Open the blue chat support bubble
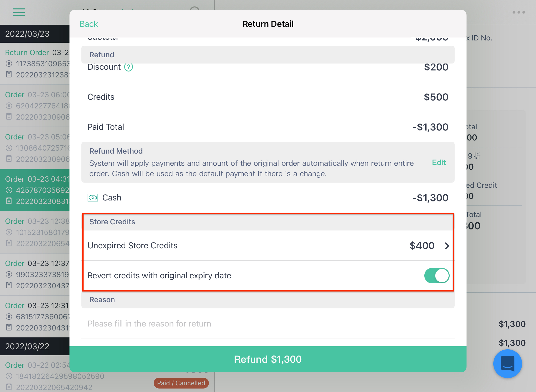 pyautogui.click(x=507, y=363)
